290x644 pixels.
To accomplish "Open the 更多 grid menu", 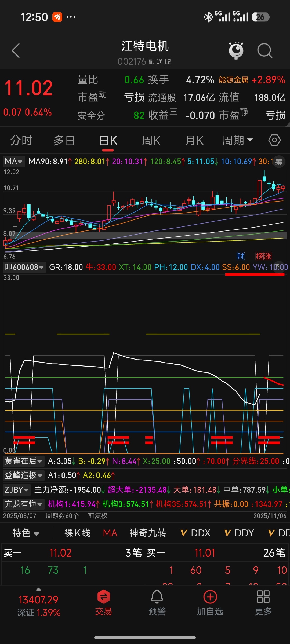I will point(263,602).
